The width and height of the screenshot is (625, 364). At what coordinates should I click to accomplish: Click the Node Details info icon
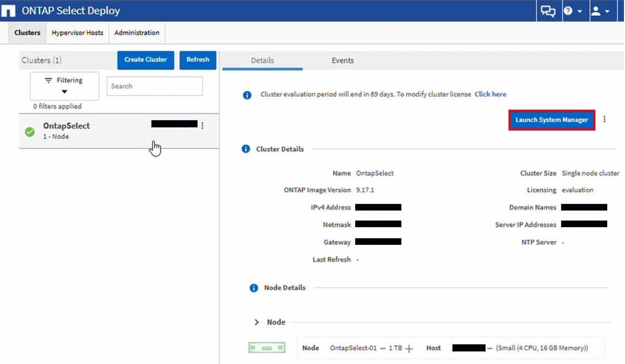click(x=254, y=288)
